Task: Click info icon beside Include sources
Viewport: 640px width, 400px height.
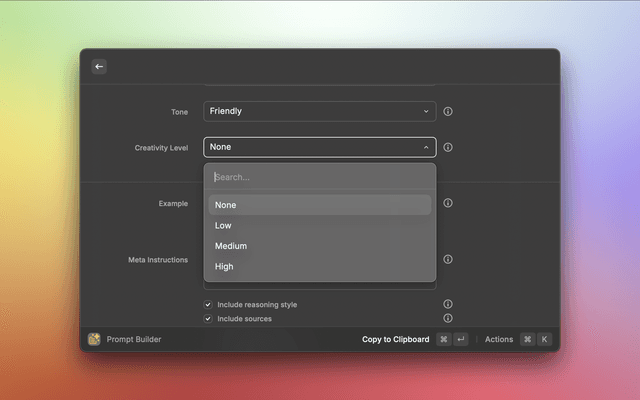Action: pos(448,318)
